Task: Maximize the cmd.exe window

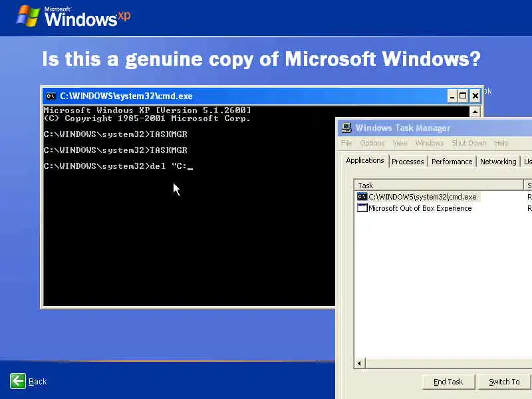Action: coord(463,96)
